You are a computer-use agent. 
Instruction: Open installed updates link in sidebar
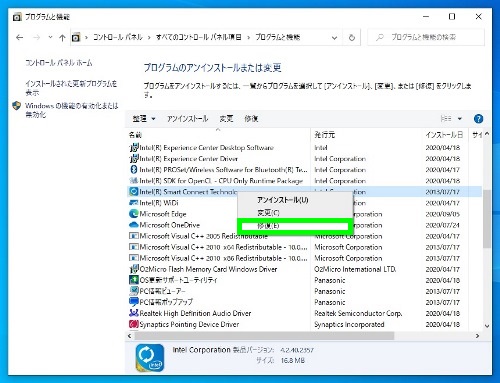pos(71,88)
